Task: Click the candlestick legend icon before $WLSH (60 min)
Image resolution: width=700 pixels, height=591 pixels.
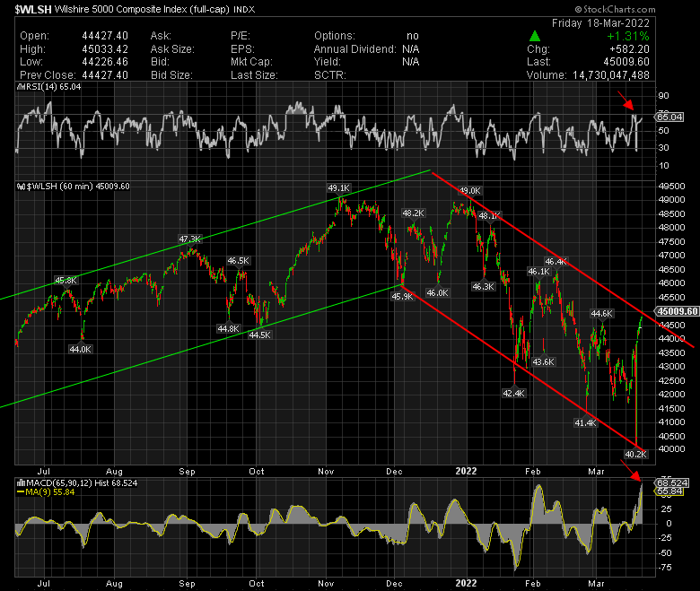Action: tap(21, 187)
